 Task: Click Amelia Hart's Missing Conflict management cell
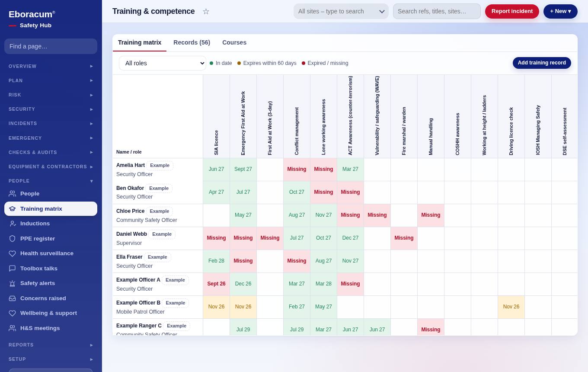(297, 169)
